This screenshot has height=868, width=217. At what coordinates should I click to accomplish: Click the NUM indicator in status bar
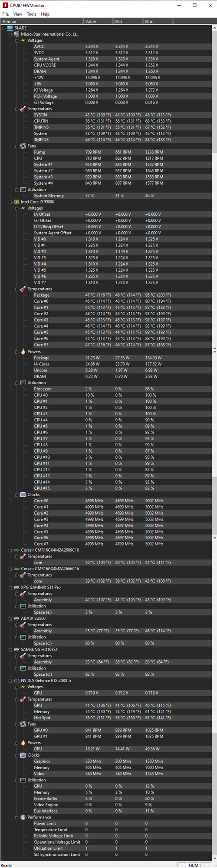point(193,865)
